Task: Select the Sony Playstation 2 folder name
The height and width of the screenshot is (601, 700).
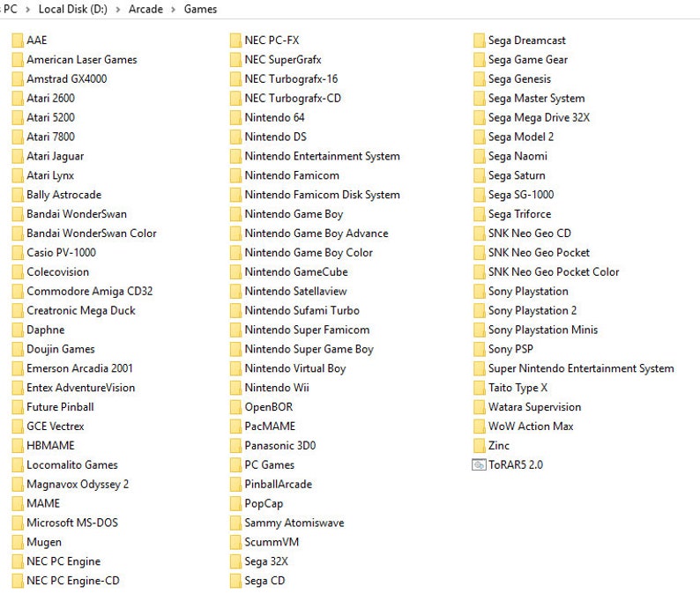Action: coord(532,310)
